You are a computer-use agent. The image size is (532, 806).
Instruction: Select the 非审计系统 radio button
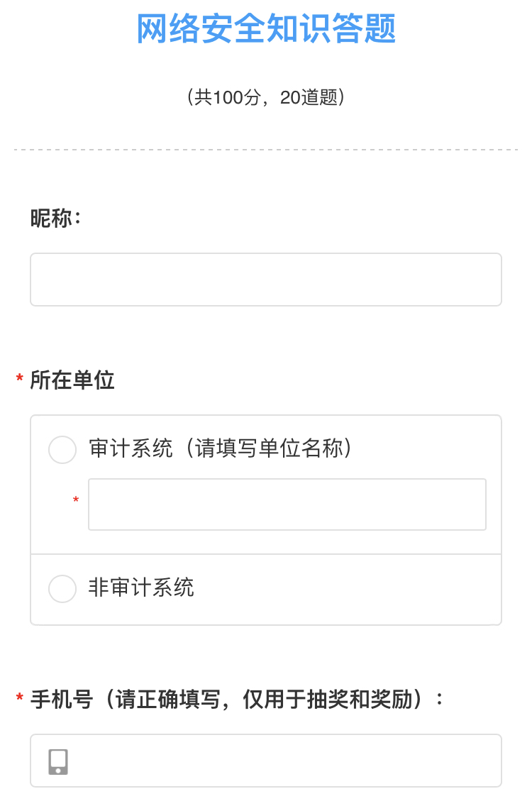point(62,589)
